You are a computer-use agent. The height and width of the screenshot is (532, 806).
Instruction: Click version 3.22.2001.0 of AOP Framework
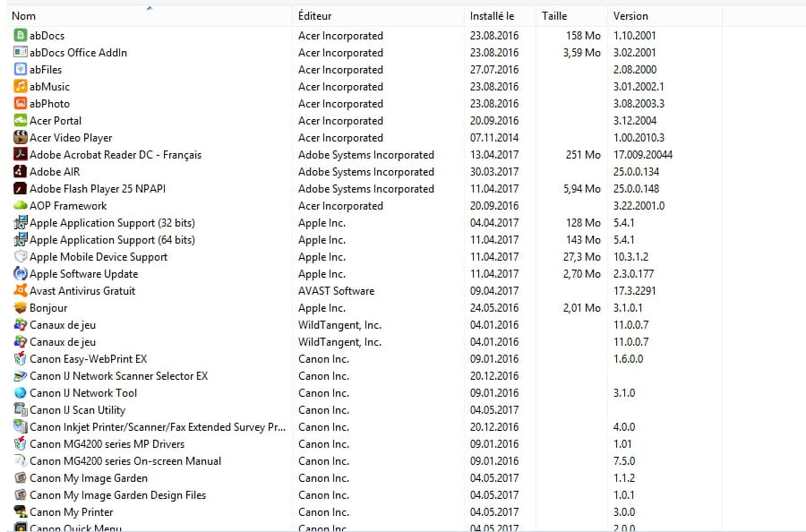pyautogui.click(x=639, y=206)
